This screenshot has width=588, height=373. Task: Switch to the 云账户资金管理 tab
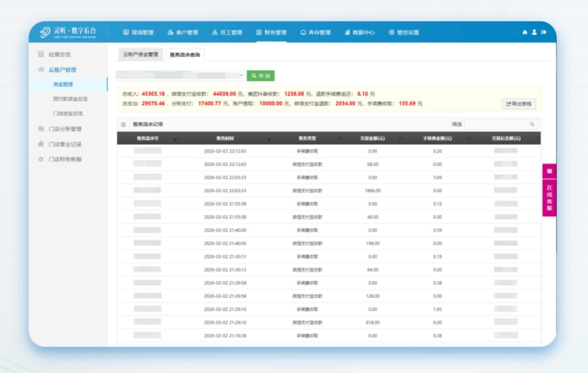pos(140,55)
